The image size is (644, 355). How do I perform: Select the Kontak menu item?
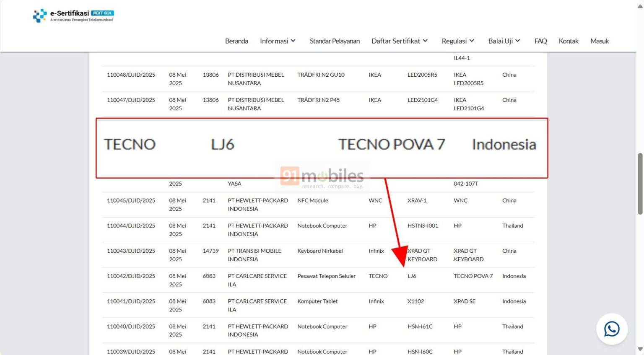[x=569, y=41]
